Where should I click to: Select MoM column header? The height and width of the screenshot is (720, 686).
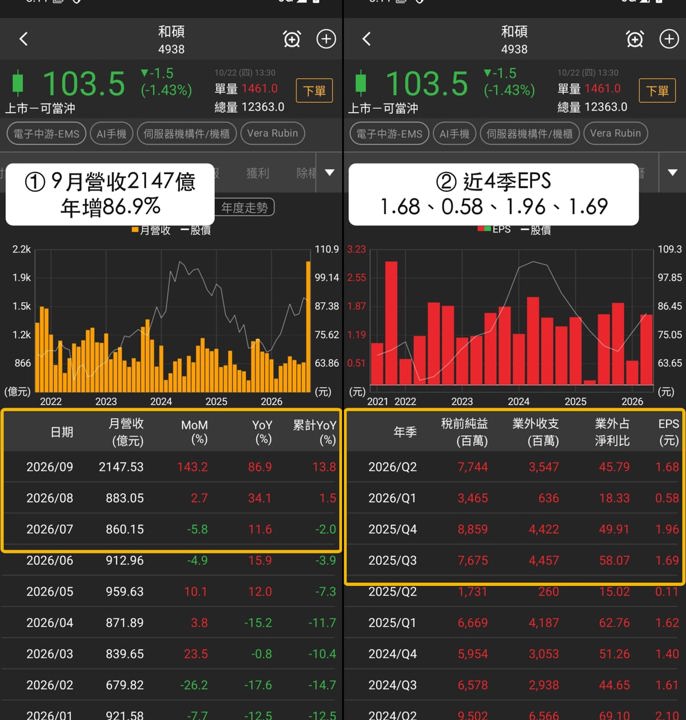click(x=195, y=432)
